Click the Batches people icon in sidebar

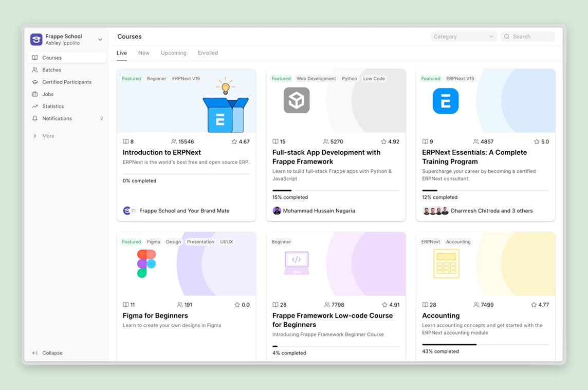[35, 70]
